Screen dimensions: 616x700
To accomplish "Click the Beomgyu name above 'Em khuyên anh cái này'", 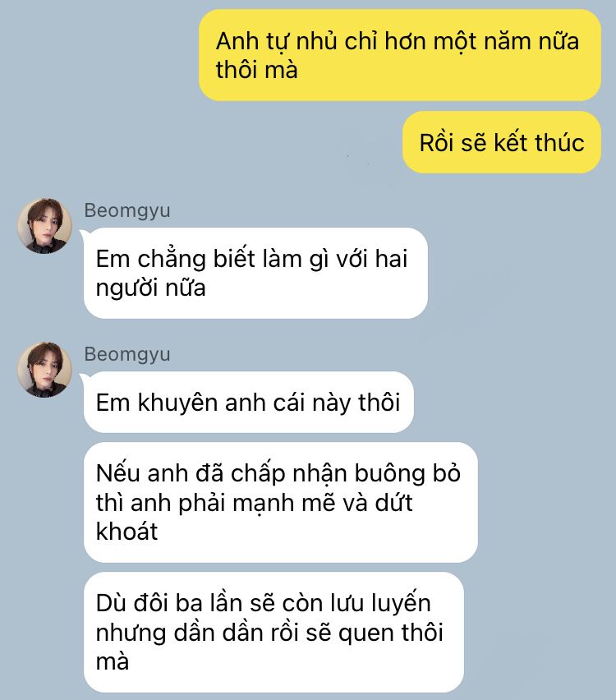I will pos(127,354).
